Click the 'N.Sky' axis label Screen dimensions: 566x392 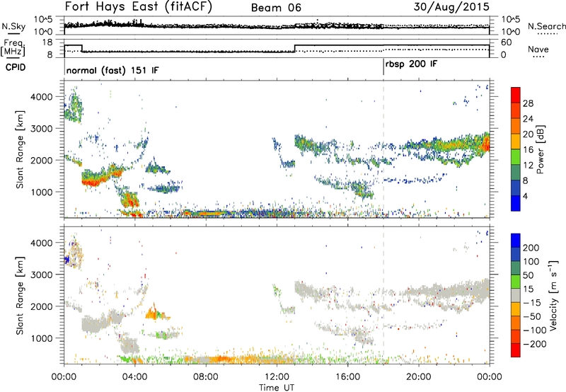[x=13, y=26]
